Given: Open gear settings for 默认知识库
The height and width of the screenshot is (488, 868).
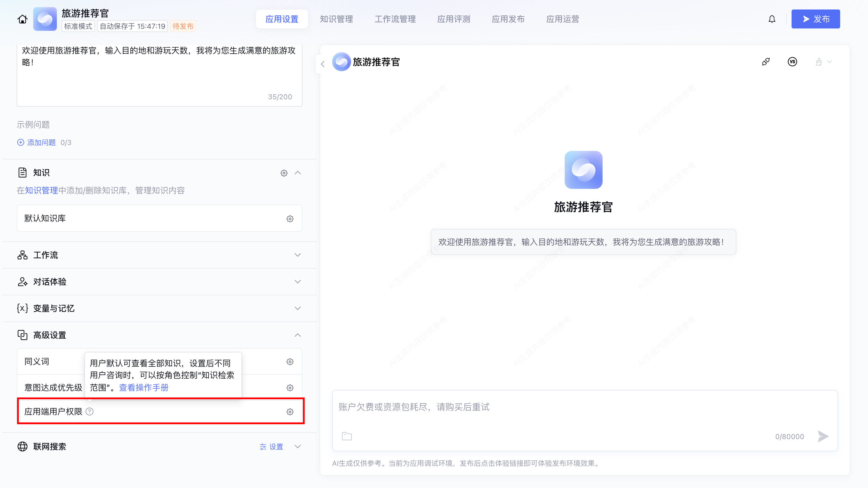Looking at the screenshot, I should tap(290, 219).
